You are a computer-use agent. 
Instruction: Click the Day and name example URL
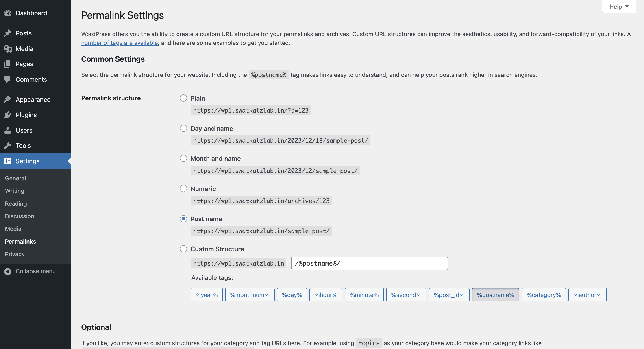click(281, 140)
